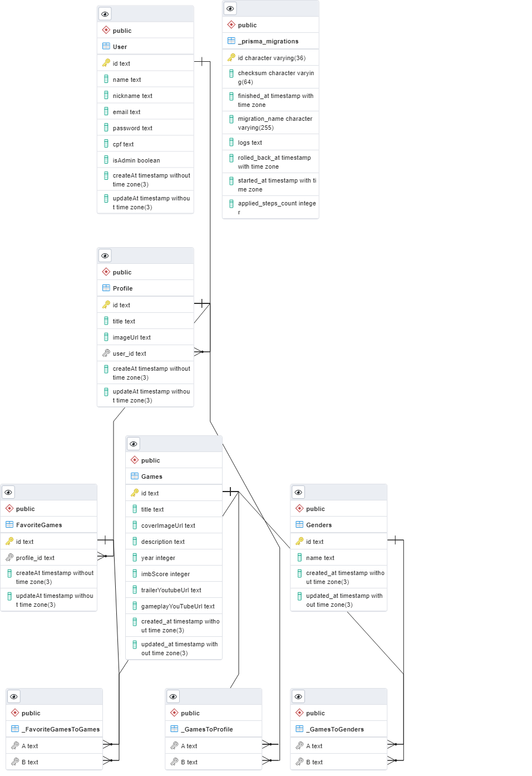Viewport: 532px width, 776px height.
Task: Click the key icon on Genders id column
Action: click(x=300, y=541)
